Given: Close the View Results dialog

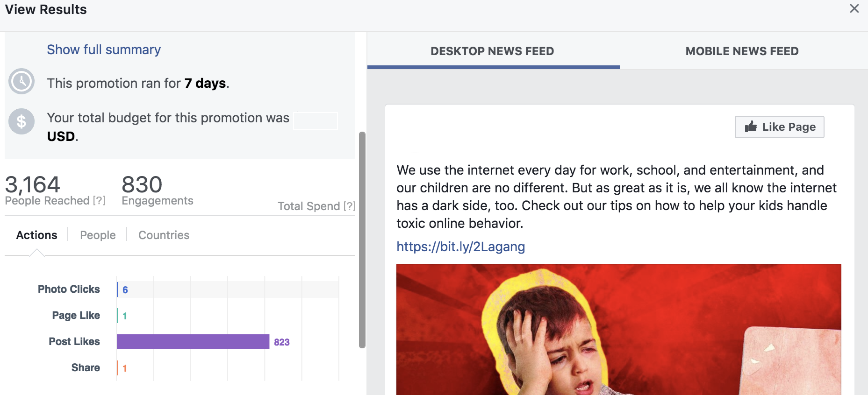Looking at the screenshot, I should pyautogui.click(x=854, y=9).
